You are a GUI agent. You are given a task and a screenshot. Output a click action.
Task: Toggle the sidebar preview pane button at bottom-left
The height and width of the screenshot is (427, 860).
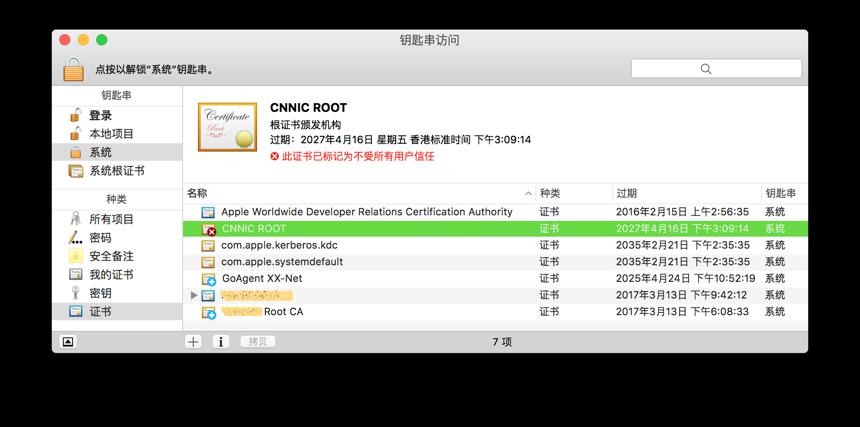(67, 341)
